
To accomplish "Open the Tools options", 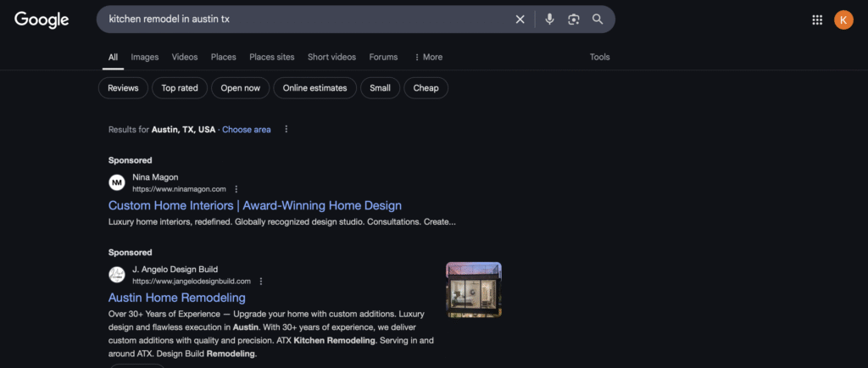I will click(599, 57).
